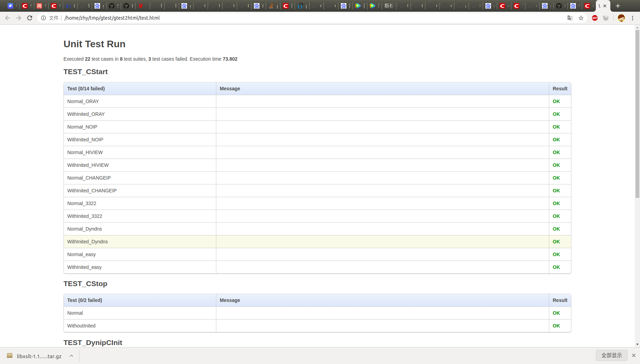640x364 pixels.
Task: Reload the test.html page
Action: 30,18
